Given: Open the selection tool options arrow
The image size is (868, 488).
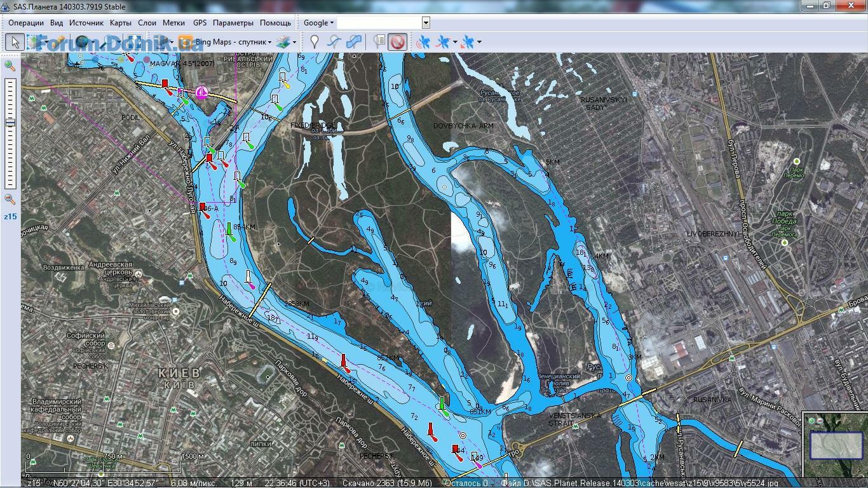Looking at the screenshot, I should (46, 42).
